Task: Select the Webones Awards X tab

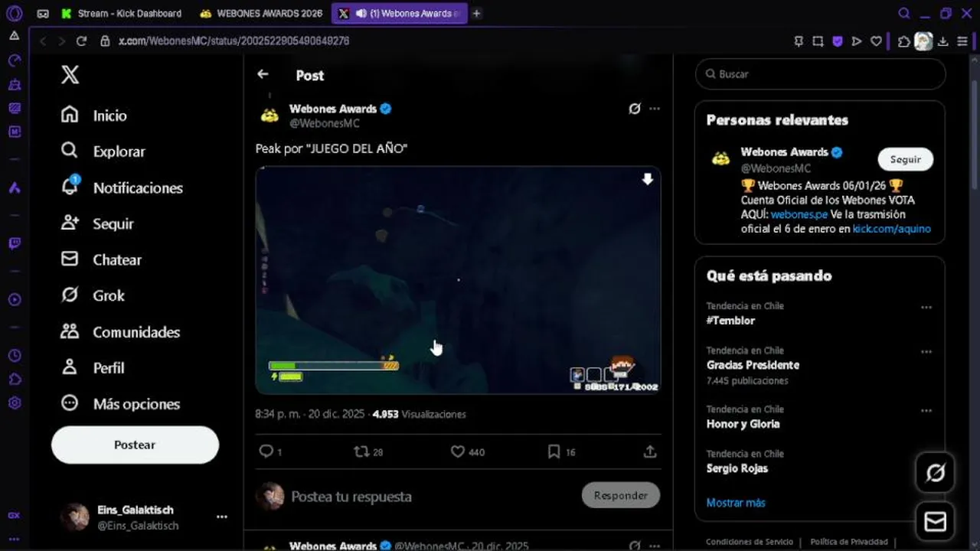Action: tap(399, 14)
